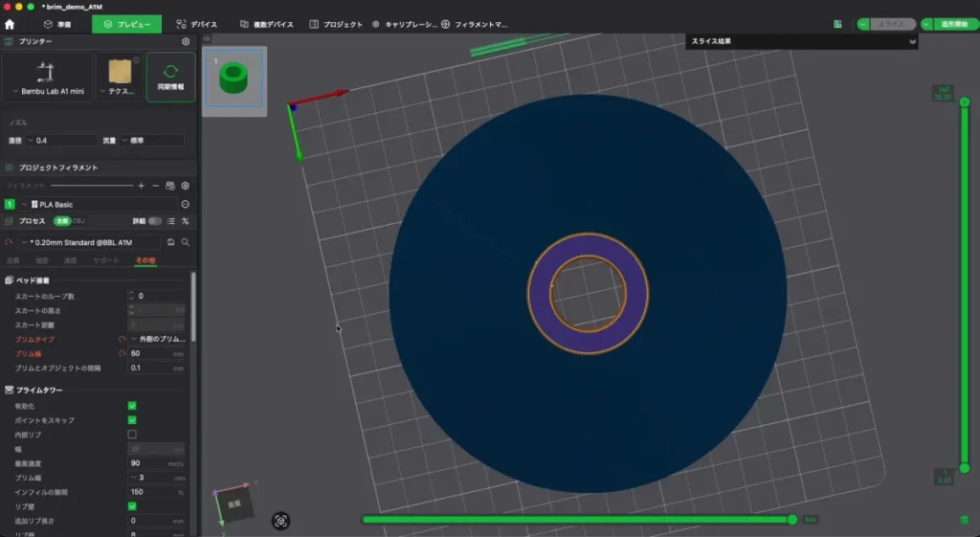Image resolution: width=980 pixels, height=537 pixels.
Task: Click the edit icon beside PLA Basic
Action: tap(185, 205)
